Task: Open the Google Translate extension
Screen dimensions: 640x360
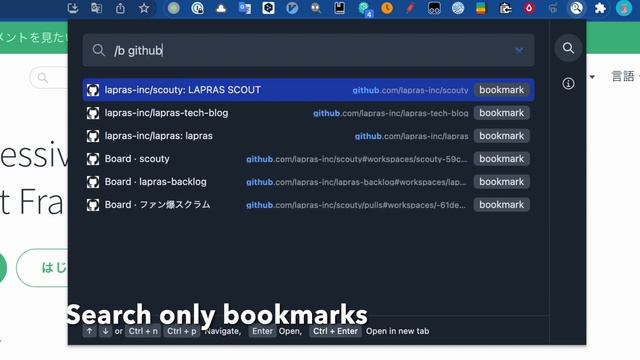Action: pyautogui.click(x=244, y=8)
